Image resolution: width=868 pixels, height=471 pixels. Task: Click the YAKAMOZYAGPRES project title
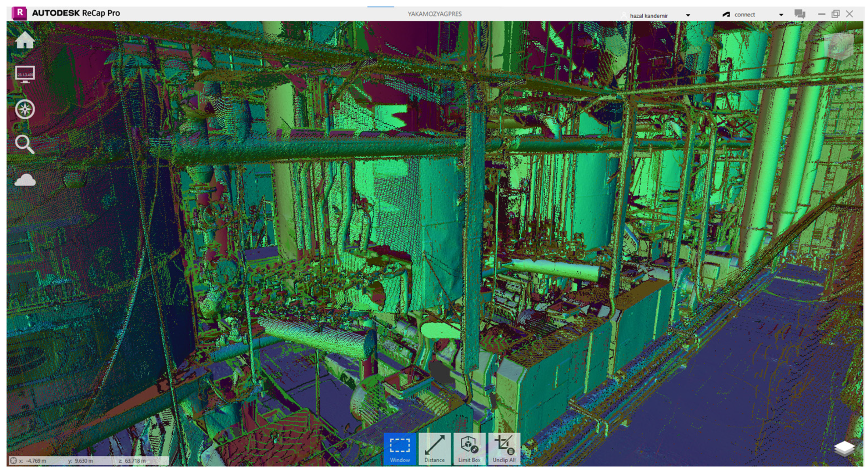point(435,14)
